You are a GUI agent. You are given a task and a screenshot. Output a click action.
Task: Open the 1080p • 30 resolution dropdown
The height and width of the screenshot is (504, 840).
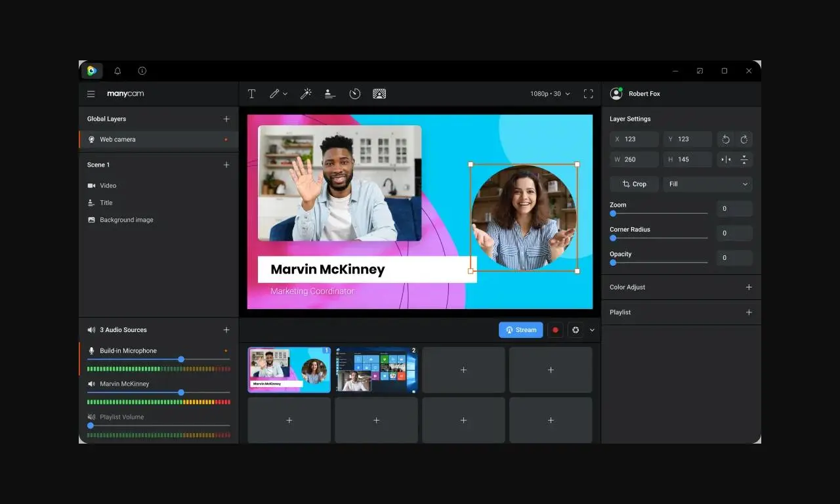(x=551, y=94)
